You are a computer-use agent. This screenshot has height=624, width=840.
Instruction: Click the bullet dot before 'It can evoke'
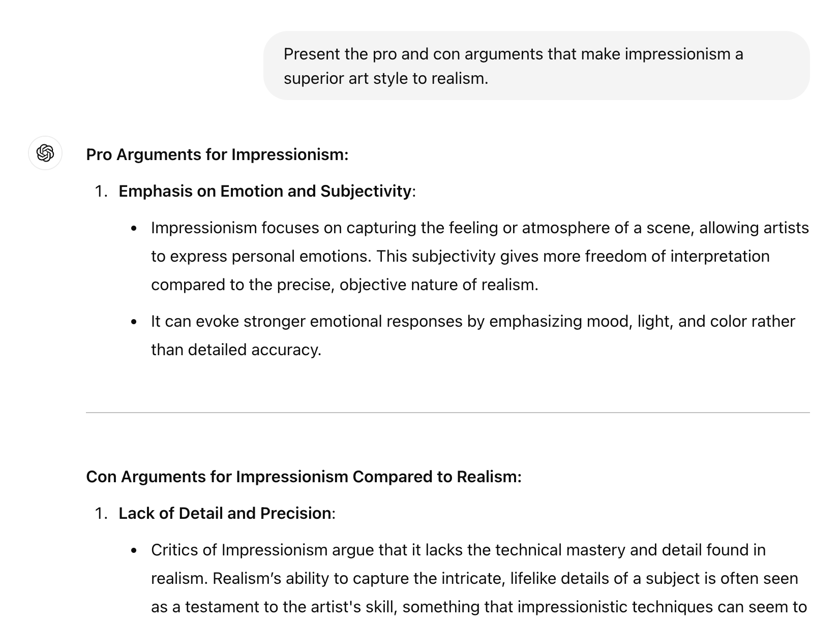point(134,322)
